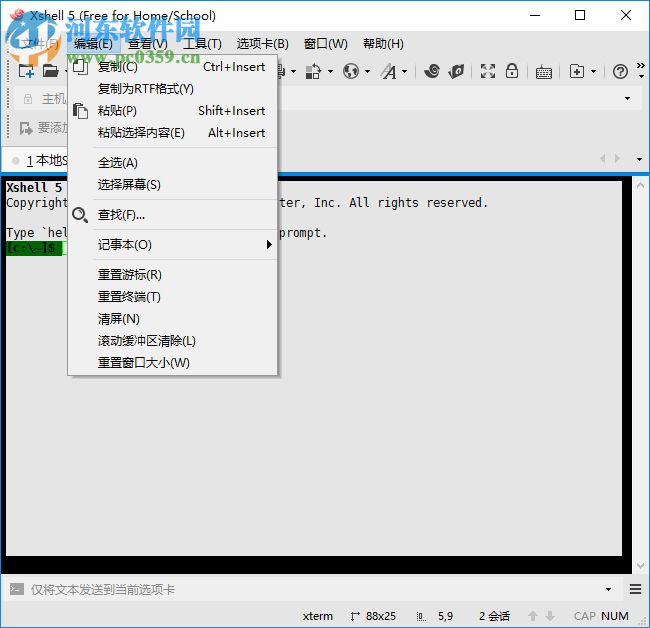Viewport: 650px width, 628px height.
Task: Choose 重置终端(T) menu item
Action: click(x=172, y=296)
